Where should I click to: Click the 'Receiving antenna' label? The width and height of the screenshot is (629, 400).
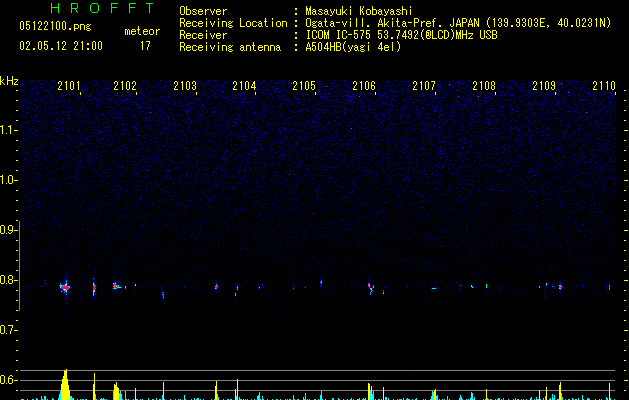230,47
